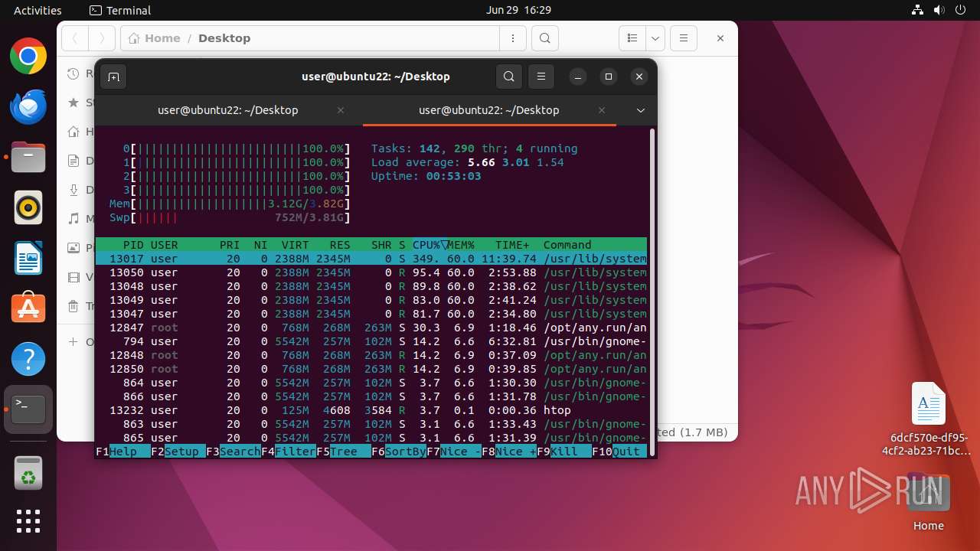Click the Terminal icon in the dock

[28, 409]
